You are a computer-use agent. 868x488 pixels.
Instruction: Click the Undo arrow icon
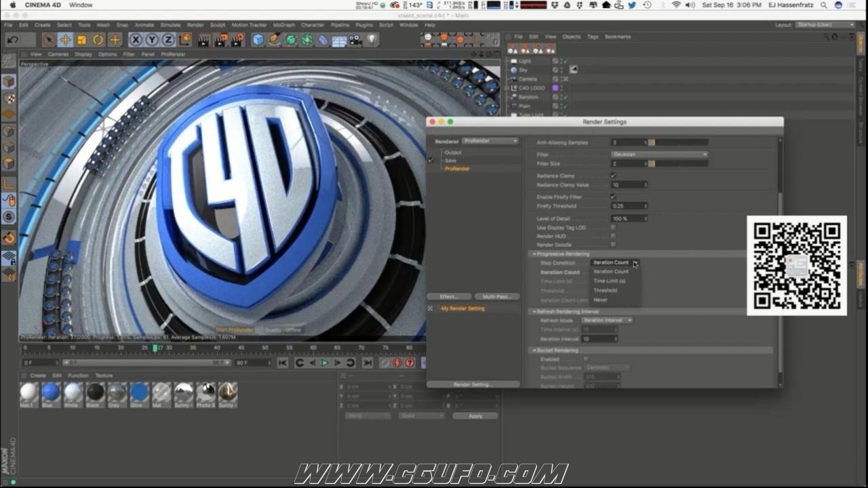[x=12, y=39]
